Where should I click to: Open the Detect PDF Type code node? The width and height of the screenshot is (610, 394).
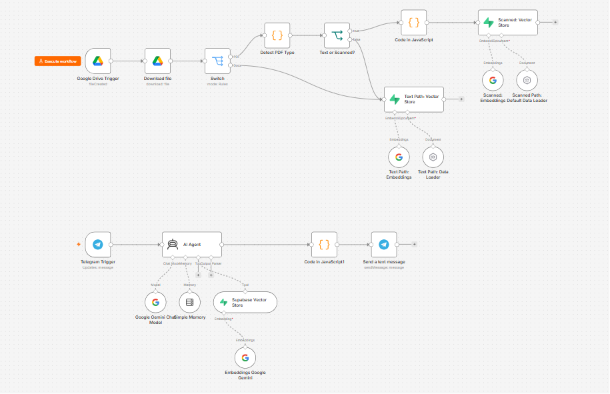pos(277,35)
